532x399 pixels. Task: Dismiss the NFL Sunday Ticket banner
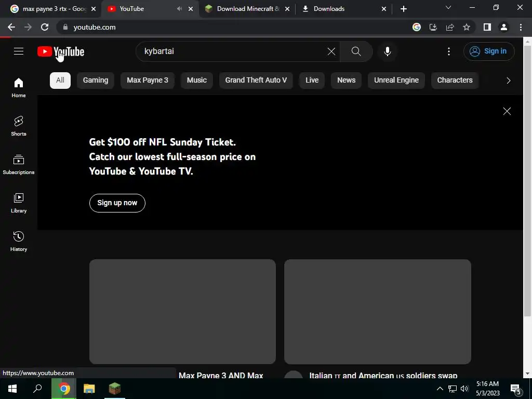507,111
